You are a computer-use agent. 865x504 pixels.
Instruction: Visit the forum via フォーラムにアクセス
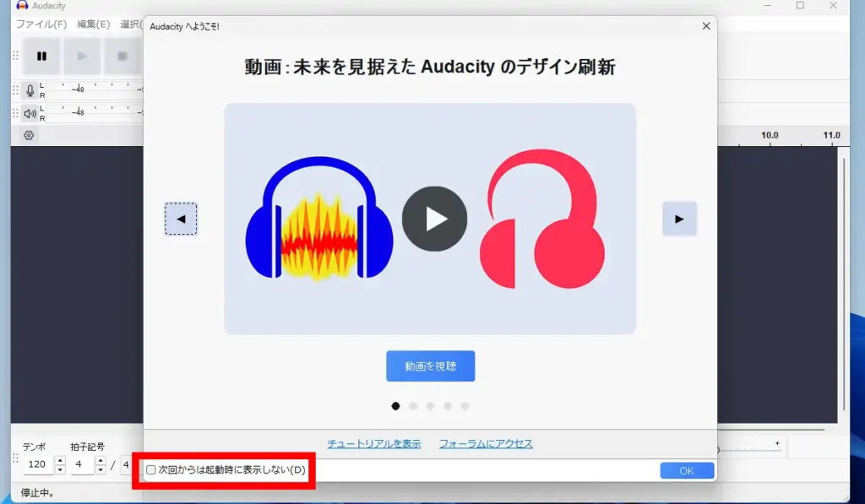coord(486,442)
